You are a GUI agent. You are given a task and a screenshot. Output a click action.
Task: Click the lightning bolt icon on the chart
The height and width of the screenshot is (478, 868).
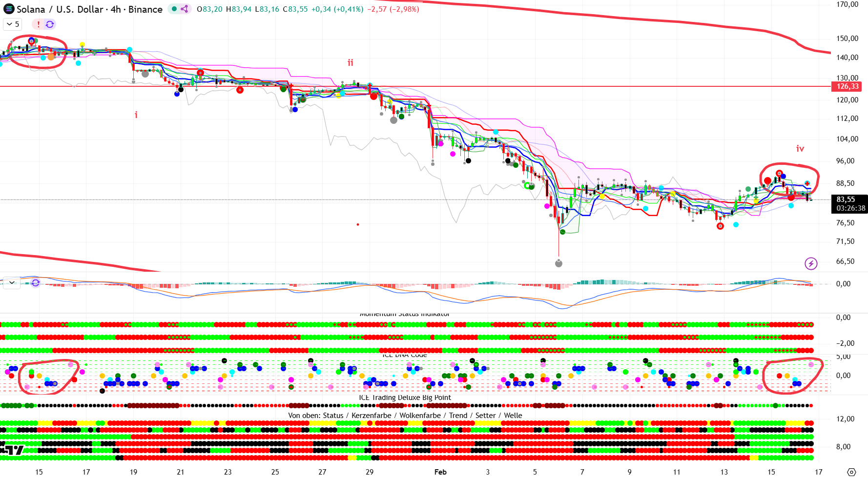pos(810,264)
